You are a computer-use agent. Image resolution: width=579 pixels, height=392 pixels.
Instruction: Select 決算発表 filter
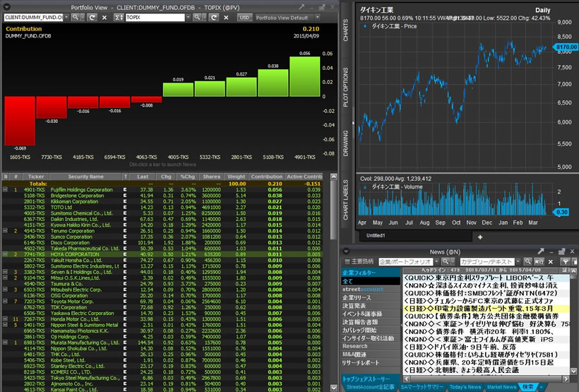coord(371,306)
